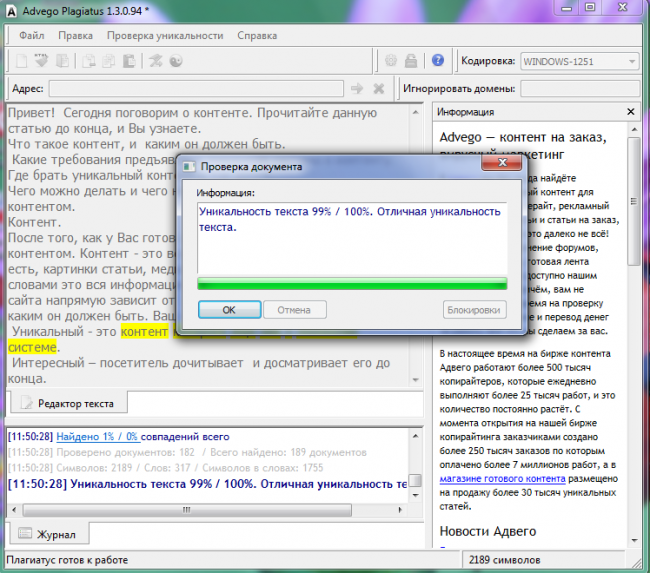
Task: Switch to the Журнал tab
Action: tap(49, 534)
